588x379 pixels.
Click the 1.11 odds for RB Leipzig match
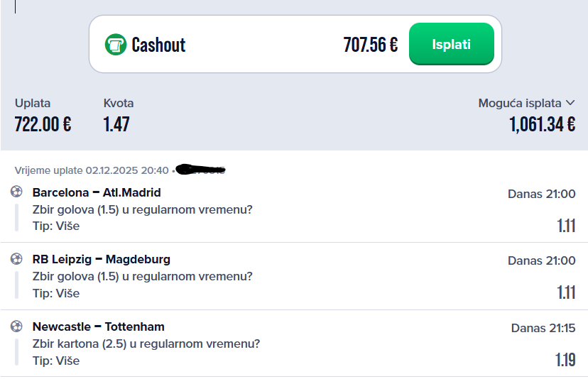pyautogui.click(x=566, y=292)
